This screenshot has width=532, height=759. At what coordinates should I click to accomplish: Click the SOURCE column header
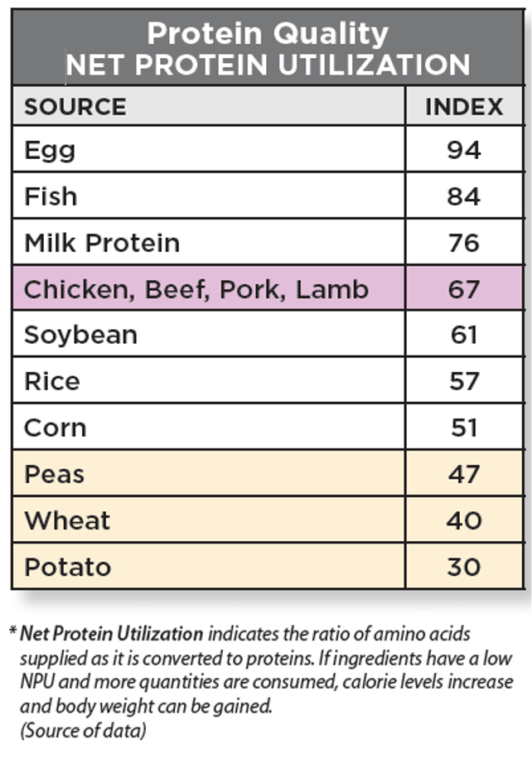point(75,107)
